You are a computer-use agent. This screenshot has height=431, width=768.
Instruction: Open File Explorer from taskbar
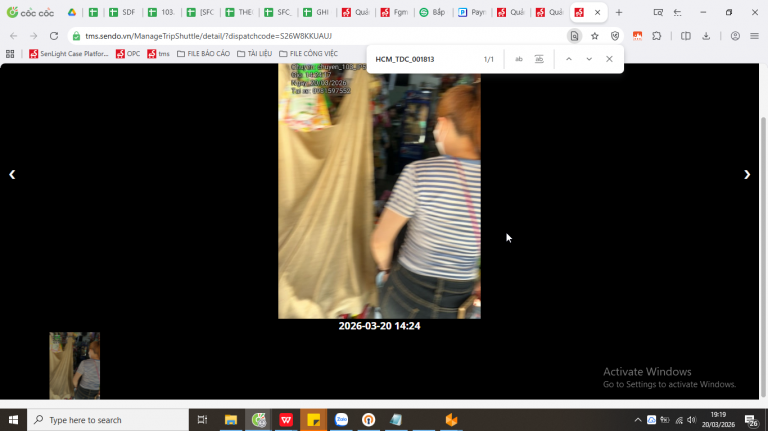tap(231, 420)
